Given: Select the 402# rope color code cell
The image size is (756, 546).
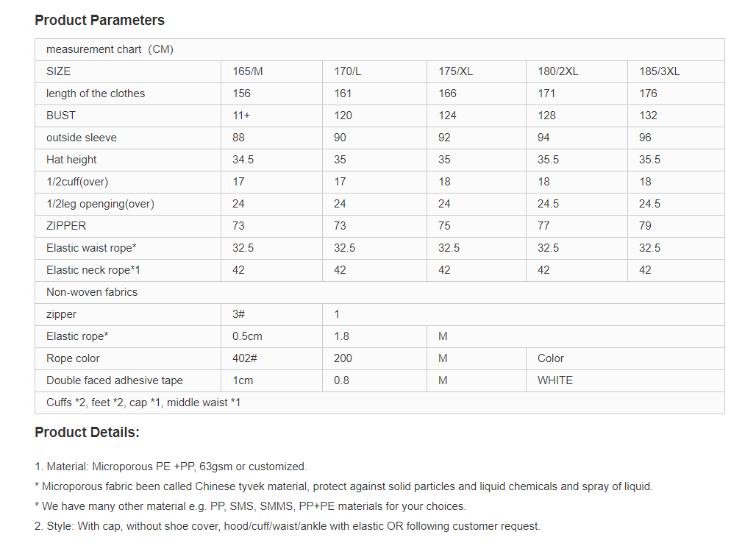Looking at the screenshot, I should coord(244,358).
